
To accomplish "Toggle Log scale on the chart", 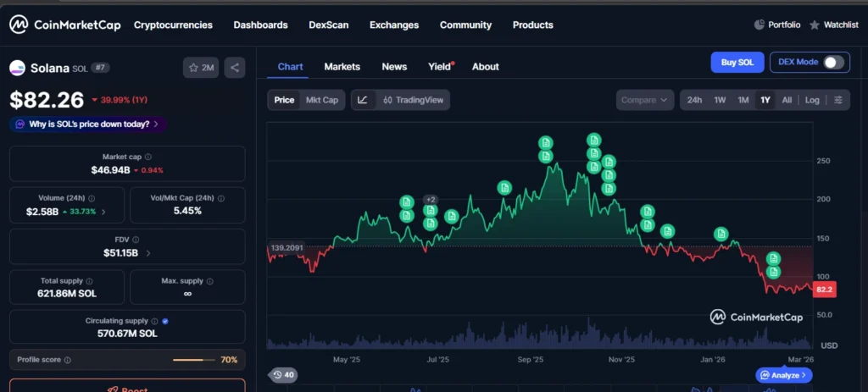I will (x=812, y=100).
